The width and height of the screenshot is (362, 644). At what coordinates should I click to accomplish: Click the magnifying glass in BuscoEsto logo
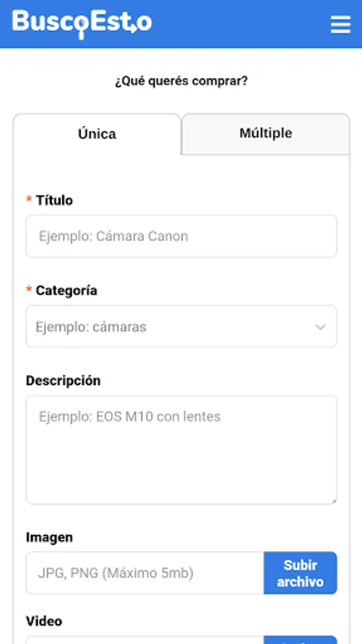tap(82, 28)
